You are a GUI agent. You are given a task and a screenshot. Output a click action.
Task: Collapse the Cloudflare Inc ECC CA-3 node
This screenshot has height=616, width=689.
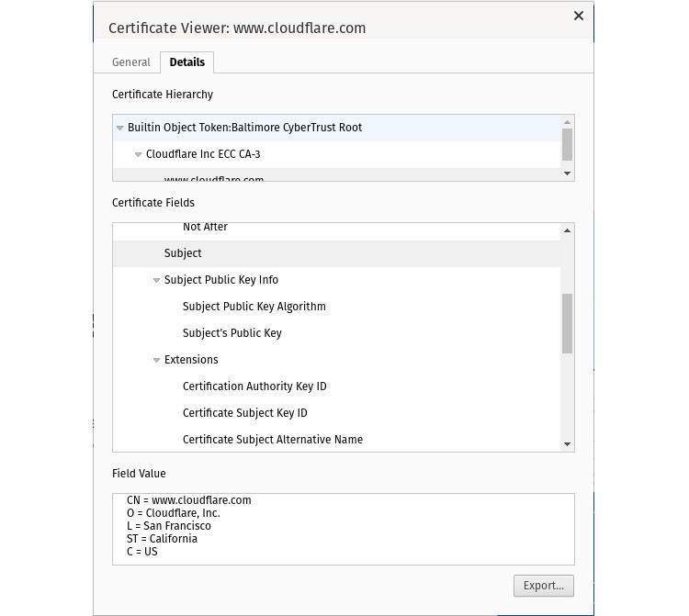[x=138, y=154]
